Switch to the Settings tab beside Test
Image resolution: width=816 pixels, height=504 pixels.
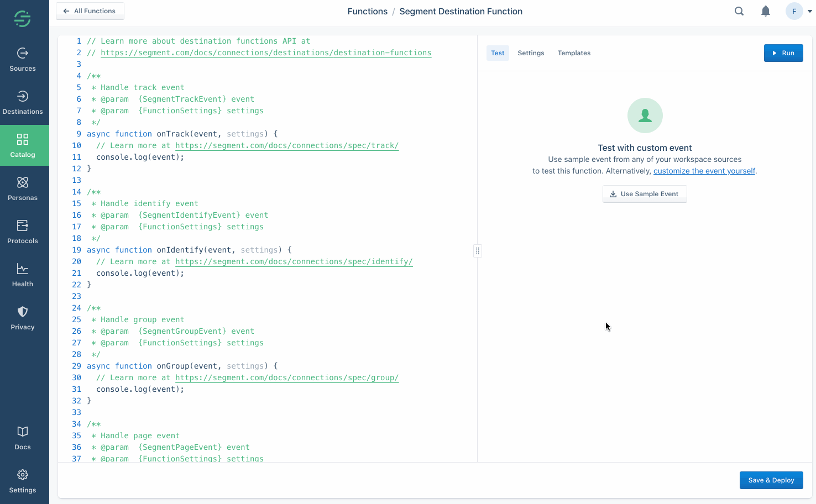tap(531, 53)
